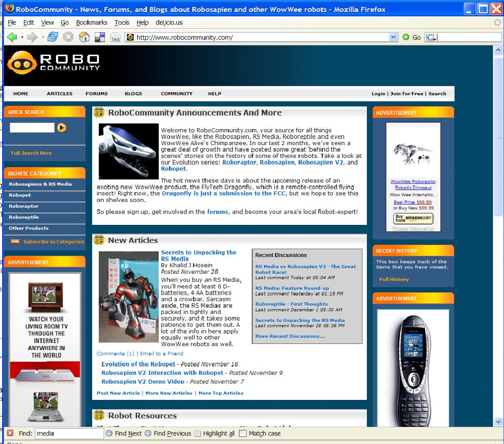Open the Help menu in the menu bar

[142, 22]
